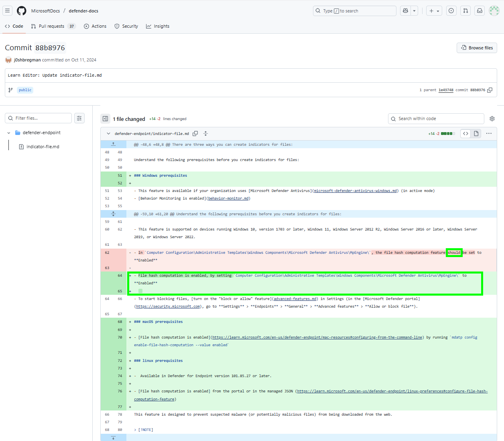Collapse the indicator-file.md diff chevron

[x=108, y=133]
